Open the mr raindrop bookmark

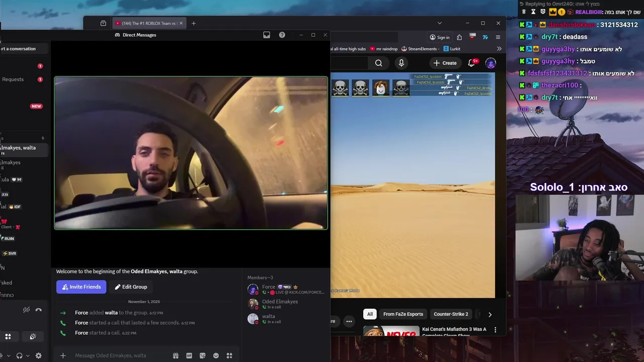point(383,49)
